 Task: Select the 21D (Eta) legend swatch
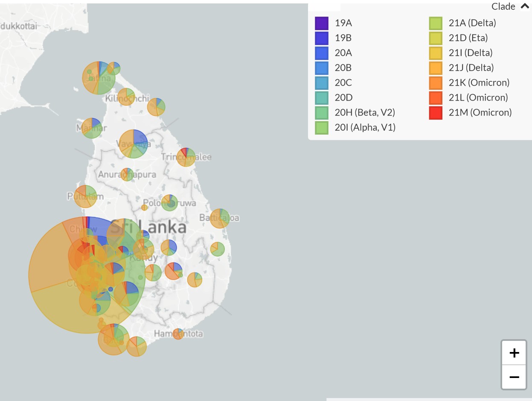(436, 38)
